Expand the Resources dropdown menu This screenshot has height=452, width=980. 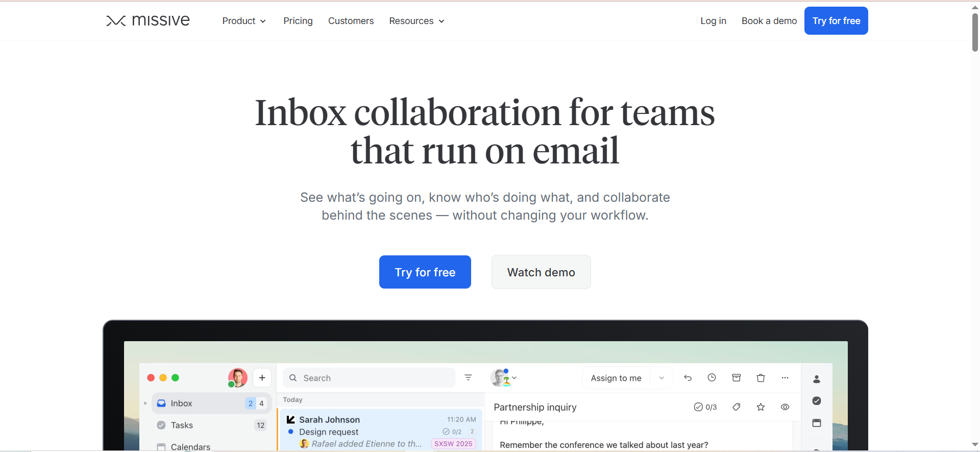pos(416,21)
